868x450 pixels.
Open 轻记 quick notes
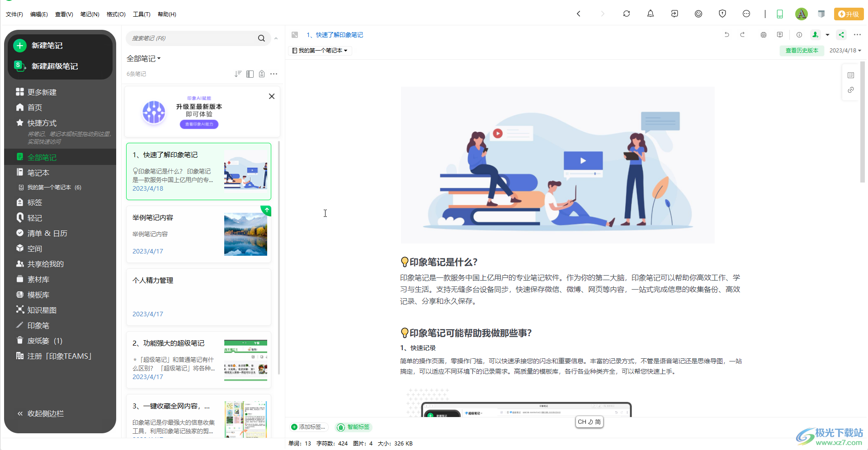pos(35,218)
